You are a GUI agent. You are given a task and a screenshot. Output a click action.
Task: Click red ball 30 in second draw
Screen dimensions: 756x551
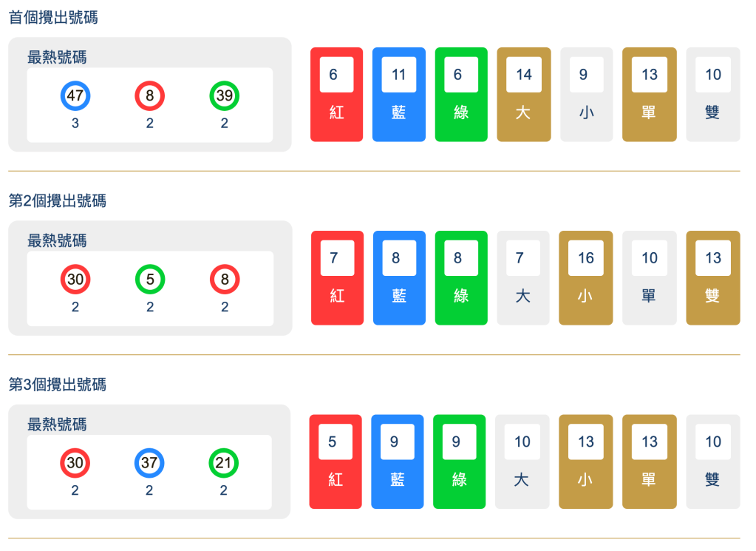[75, 280]
